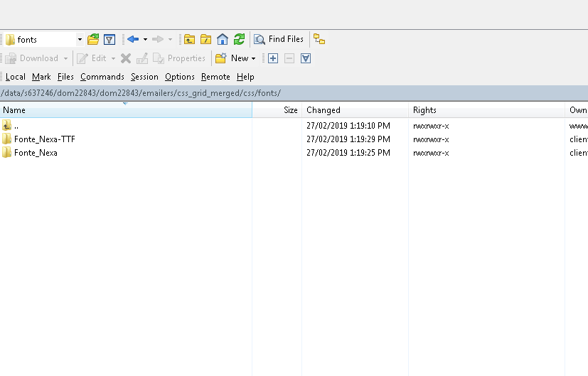The height and width of the screenshot is (376, 588).
Task: Go forward with the gray arrow
Action: [158, 39]
